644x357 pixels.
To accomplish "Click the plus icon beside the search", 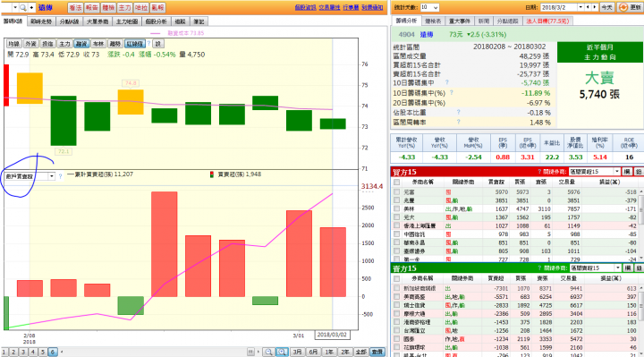I will click(x=31, y=7).
